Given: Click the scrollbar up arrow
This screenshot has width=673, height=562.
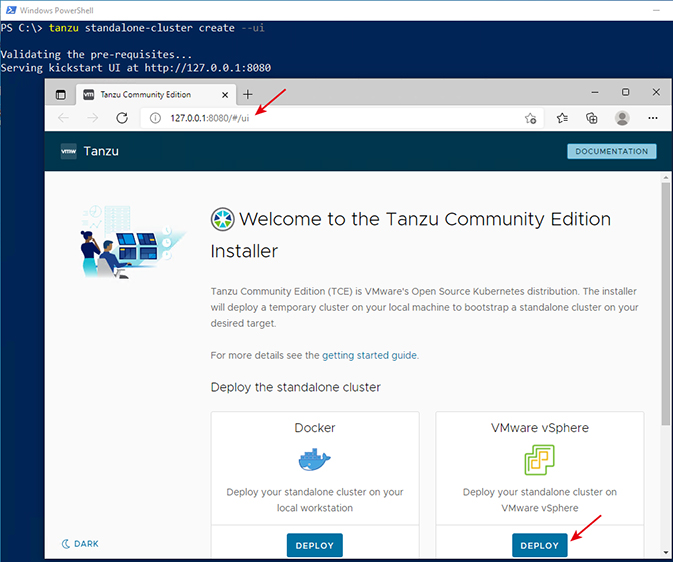Looking at the screenshot, I should (x=666, y=177).
